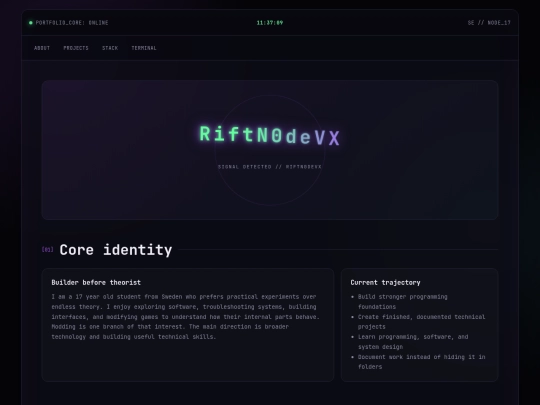Viewport: 540px width, 405px height.
Task: Click the [01] section number tag
Action: tap(48, 249)
